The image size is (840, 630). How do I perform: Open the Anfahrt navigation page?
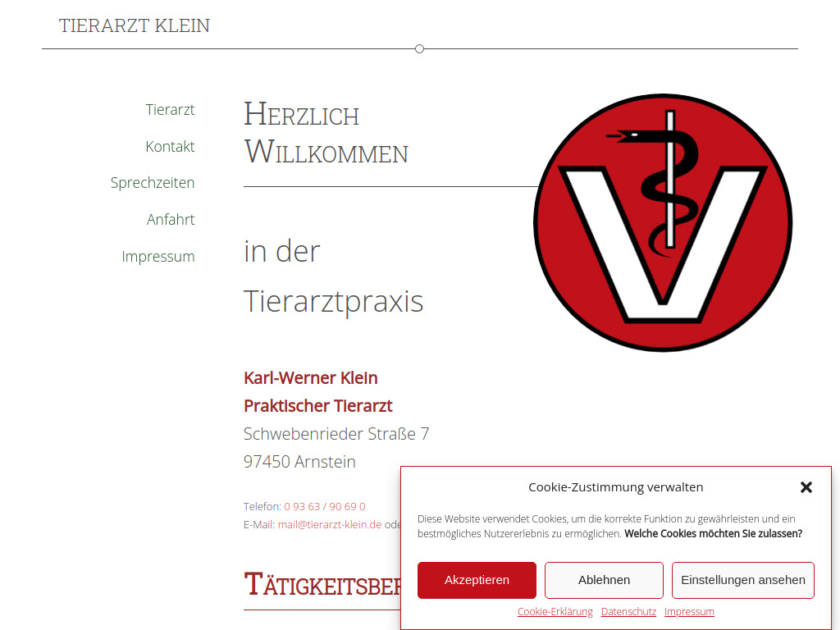[x=171, y=219]
